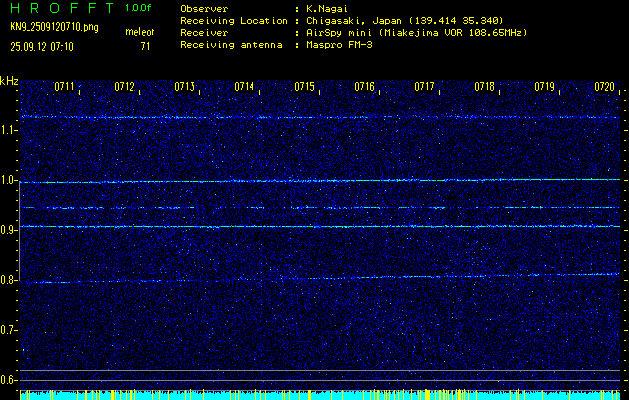Viewport: 629px width, 400px height.
Task: Click the 0.9 frequency axis label
Action: coord(6,230)
